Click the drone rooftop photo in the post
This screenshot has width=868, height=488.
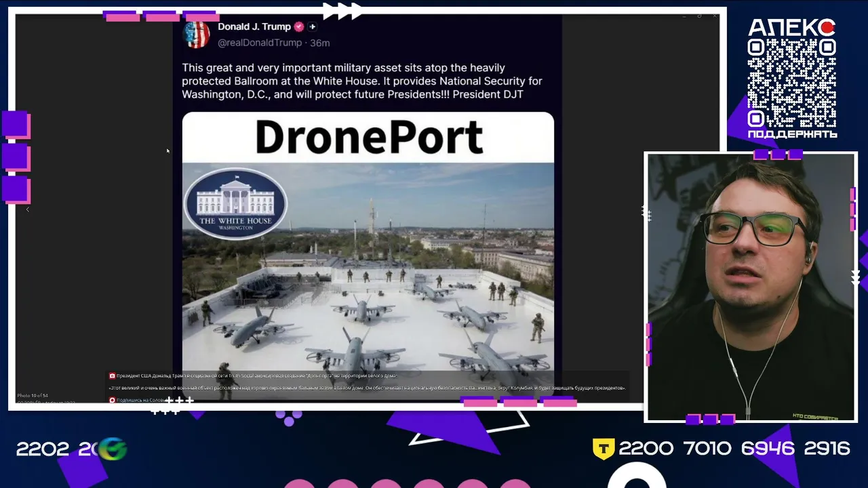click(368, 281)
